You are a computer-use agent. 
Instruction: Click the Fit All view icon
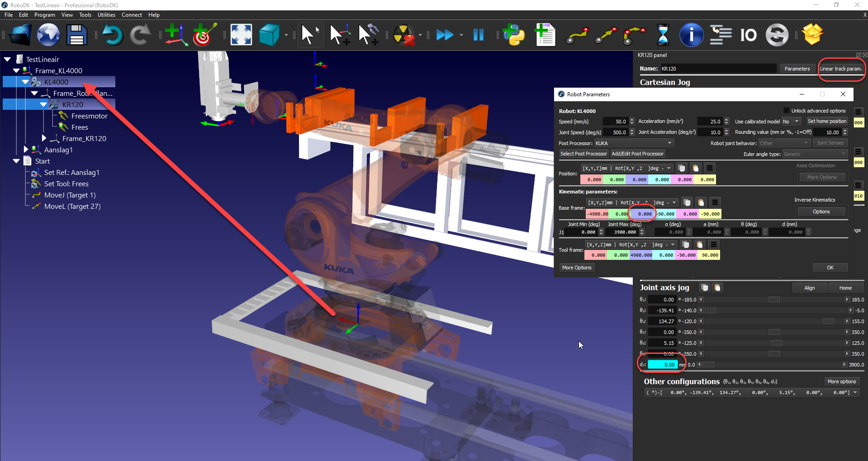tap(241, 35)
